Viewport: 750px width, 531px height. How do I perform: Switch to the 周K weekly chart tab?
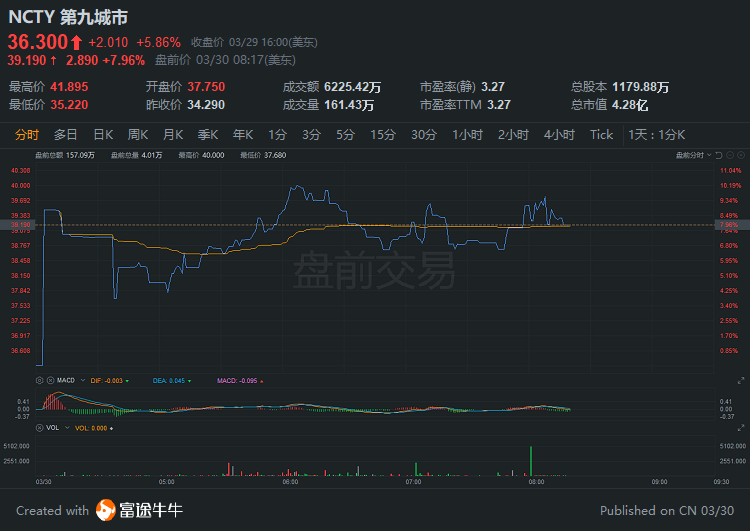pos(138,135)
